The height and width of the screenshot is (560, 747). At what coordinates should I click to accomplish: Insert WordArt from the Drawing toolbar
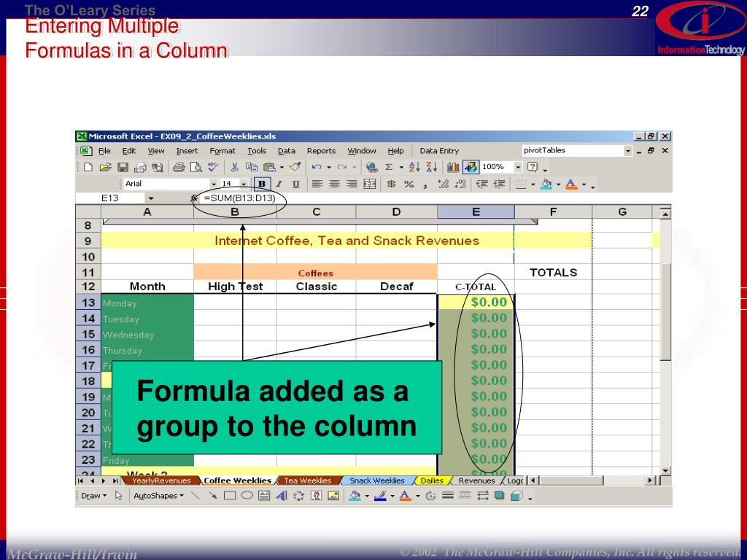[x=282, y=496]
